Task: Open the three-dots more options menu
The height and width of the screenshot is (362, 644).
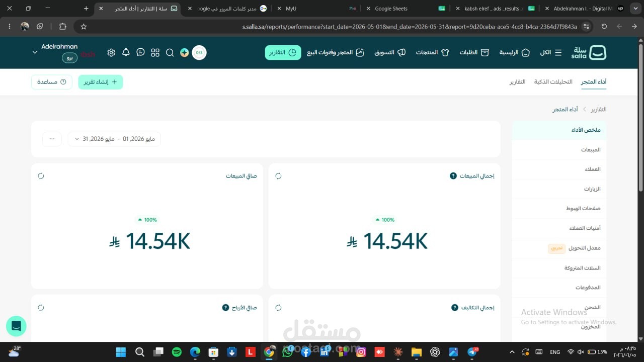Action: tap(52, 139)
